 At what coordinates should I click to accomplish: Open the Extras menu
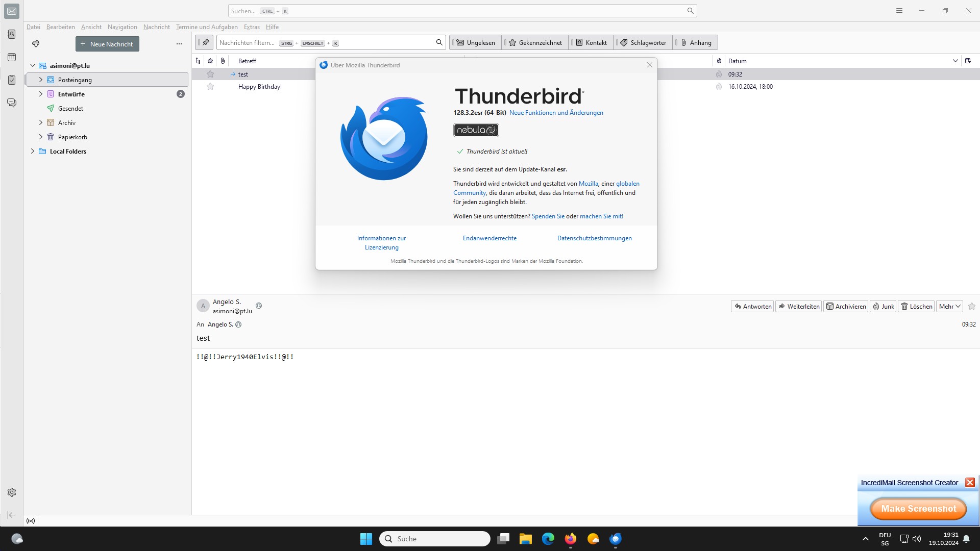[x=252, y=27]
